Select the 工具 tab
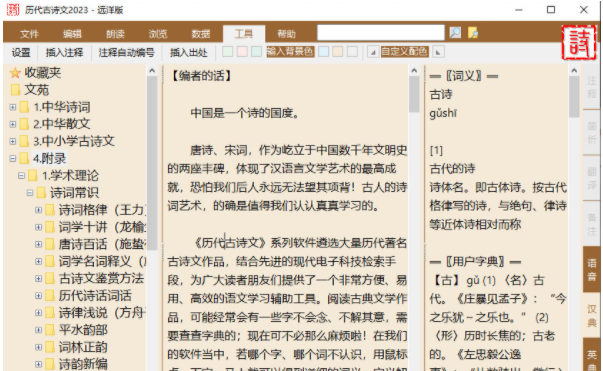Image resolution: width=603 pixels, height=371 pixels. [244, 34]
